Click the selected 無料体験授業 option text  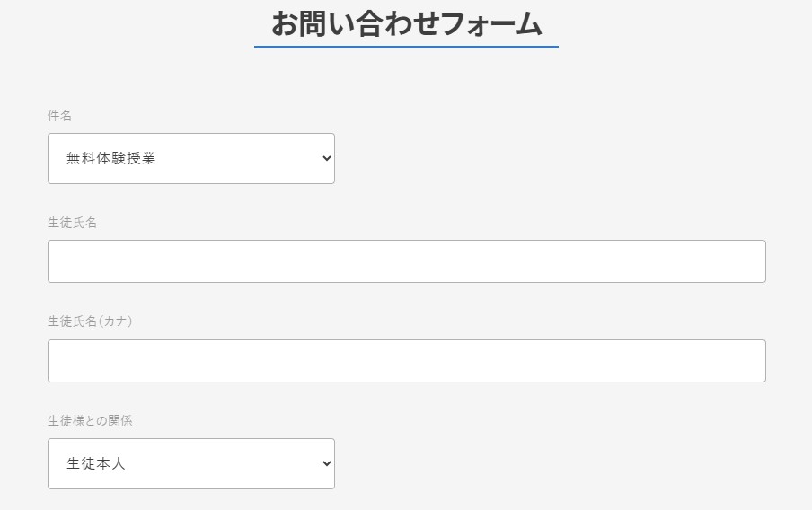[x=110, y=159]
